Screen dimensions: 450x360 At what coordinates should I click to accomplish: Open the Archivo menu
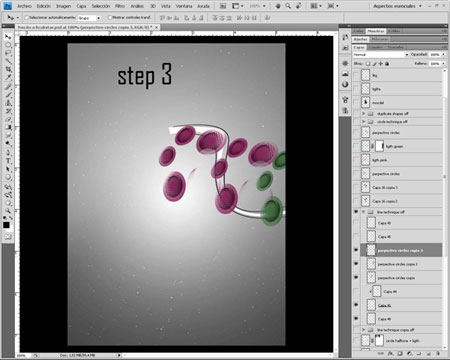(24, 6)
